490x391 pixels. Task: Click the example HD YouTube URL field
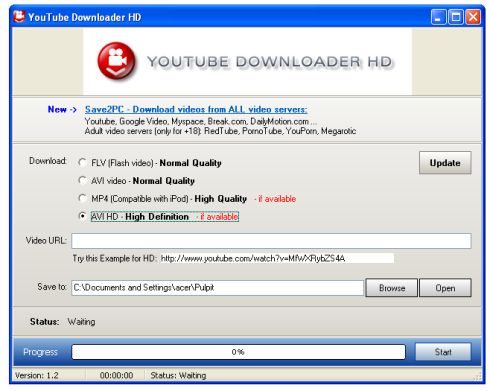(x=276, y=258)
